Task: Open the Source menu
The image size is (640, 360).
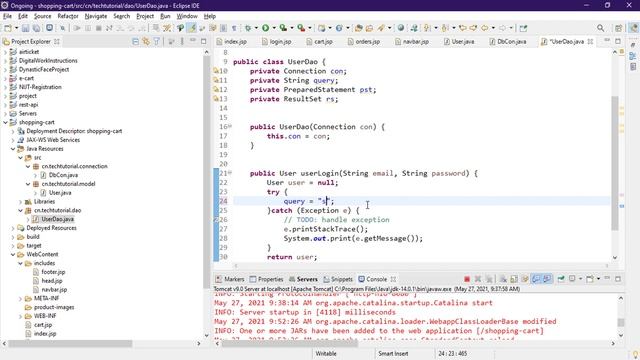Action: [42, 16]
